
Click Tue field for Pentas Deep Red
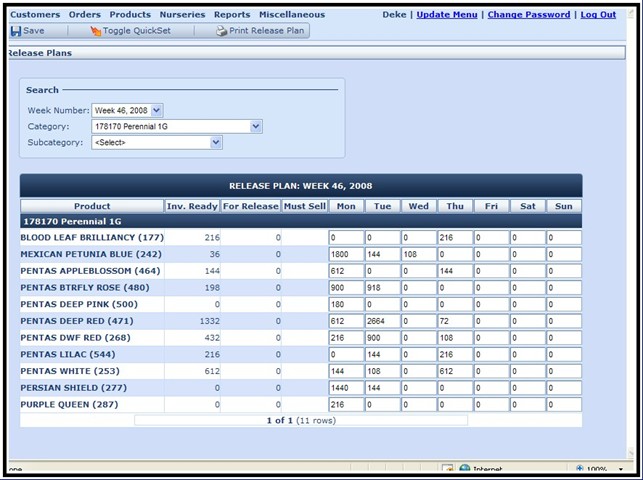[x=382, y=321]
